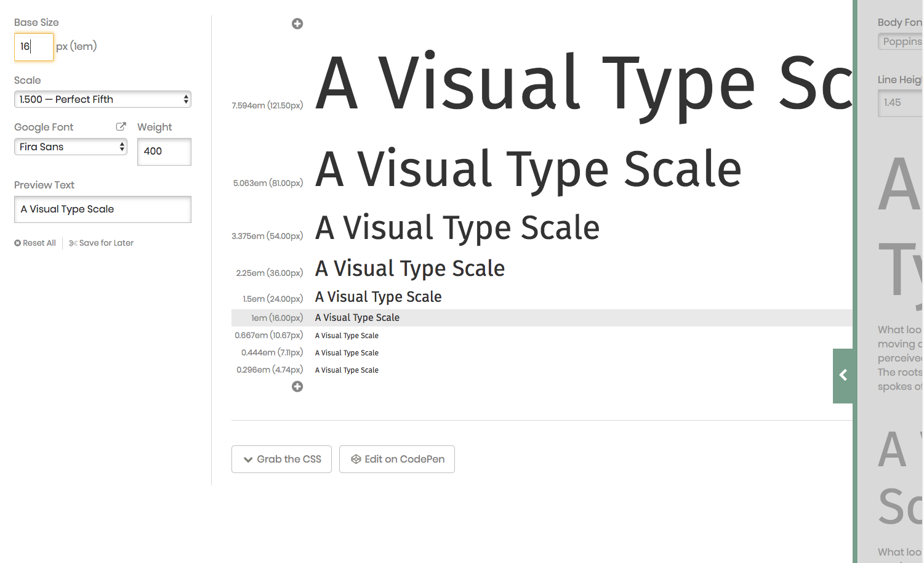Click the plus icon above the largest heading
Viewport: 924px width, 563px height.
point(297,23)
